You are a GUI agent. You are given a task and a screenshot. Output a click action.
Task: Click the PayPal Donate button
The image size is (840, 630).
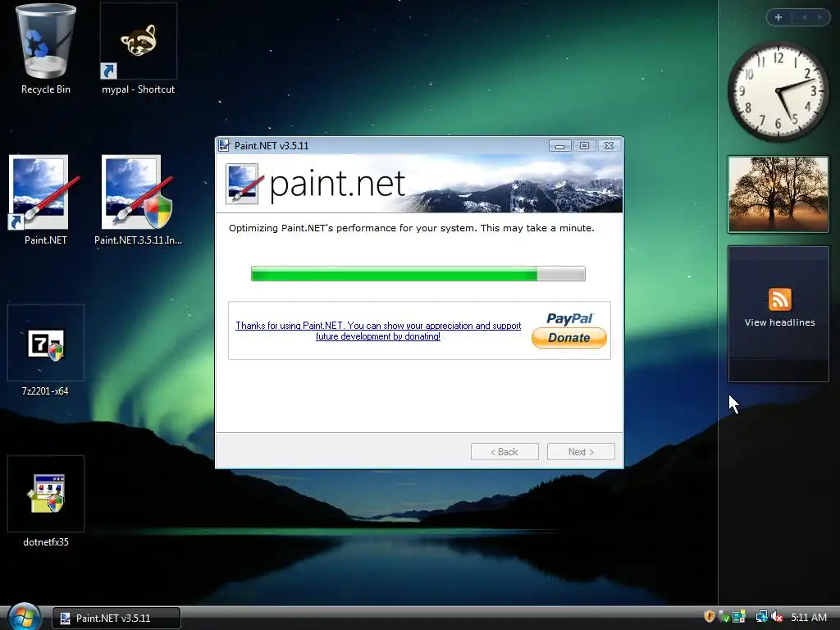pos(569,337)
